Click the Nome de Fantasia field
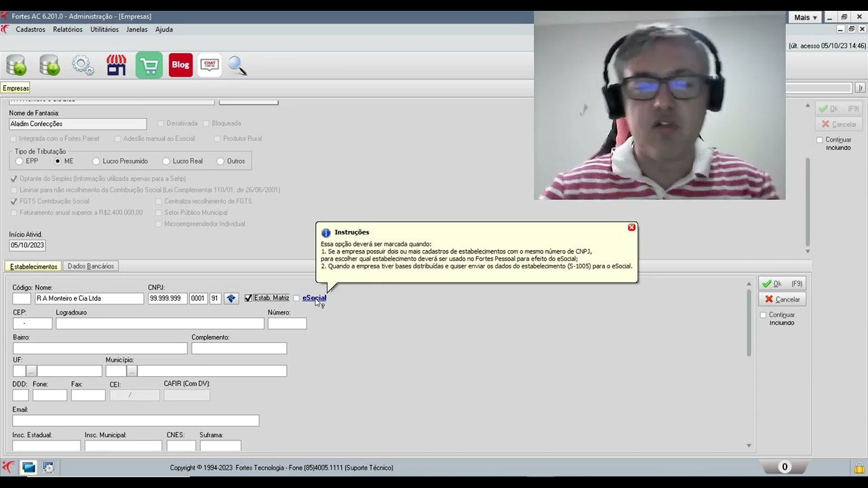Screen dimensions: 868x488 [78, 124]
